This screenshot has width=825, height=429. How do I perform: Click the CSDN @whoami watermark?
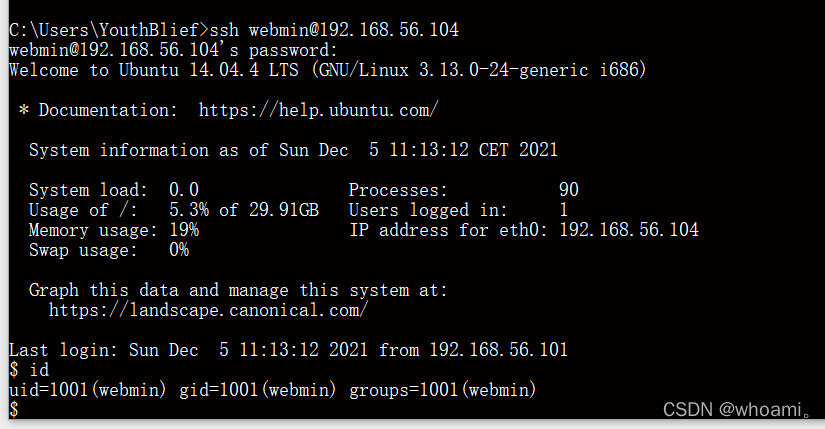pyautogui.click(x=737, y=410)
